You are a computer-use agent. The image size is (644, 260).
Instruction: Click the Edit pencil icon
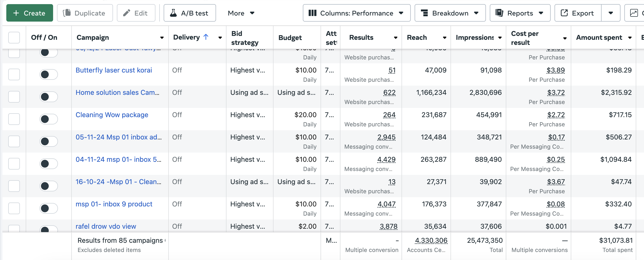click(x=127, y=13)
